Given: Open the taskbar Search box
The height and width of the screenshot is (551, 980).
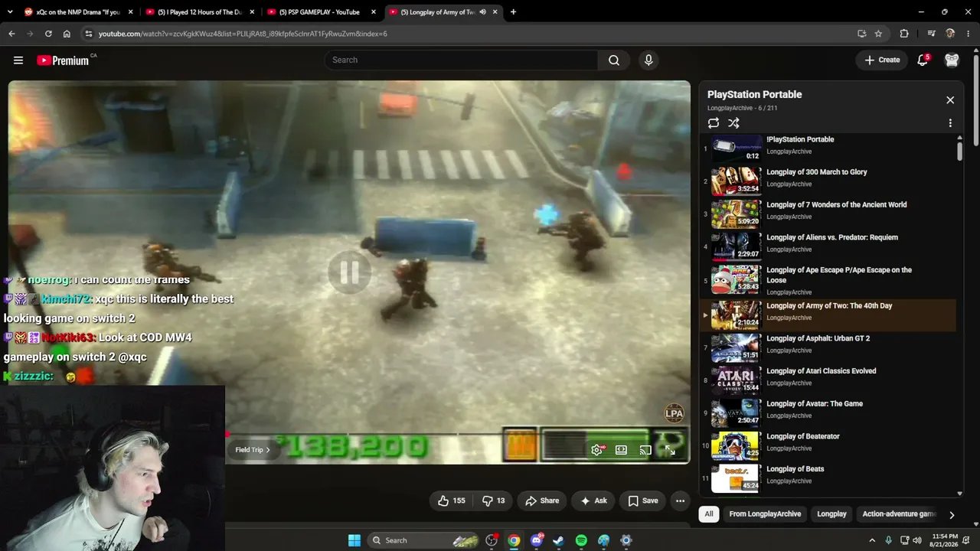Looking at the screenshot, I should pos(422,540).
